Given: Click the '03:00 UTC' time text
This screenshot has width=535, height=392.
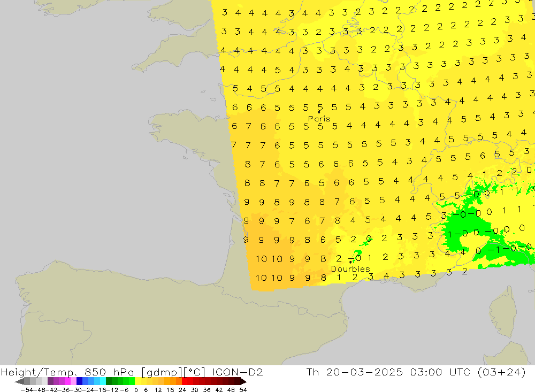Looking at the screenshot, I should point(440,372).
